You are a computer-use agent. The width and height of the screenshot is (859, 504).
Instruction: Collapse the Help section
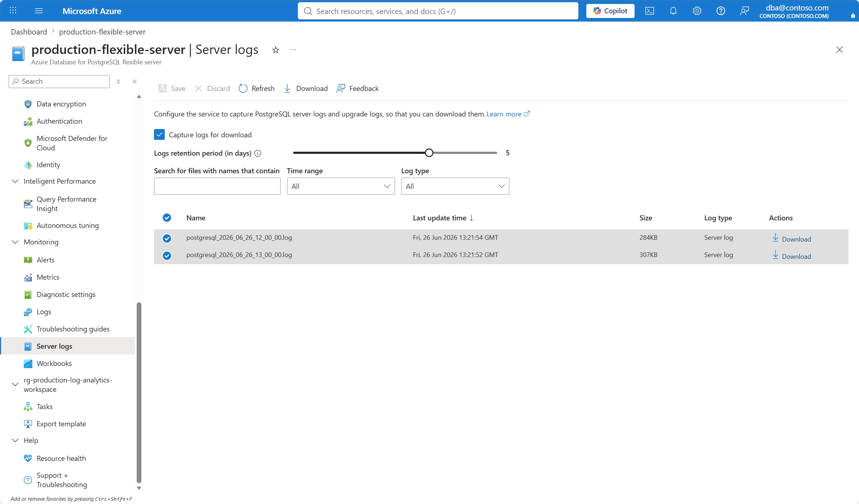[x=15, y=440]
